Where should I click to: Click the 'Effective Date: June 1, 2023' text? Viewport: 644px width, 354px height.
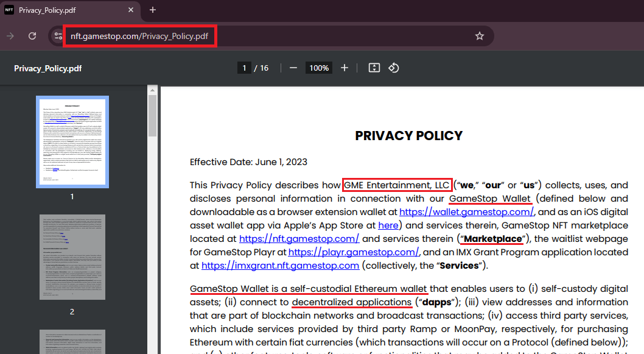click(248, 162)
